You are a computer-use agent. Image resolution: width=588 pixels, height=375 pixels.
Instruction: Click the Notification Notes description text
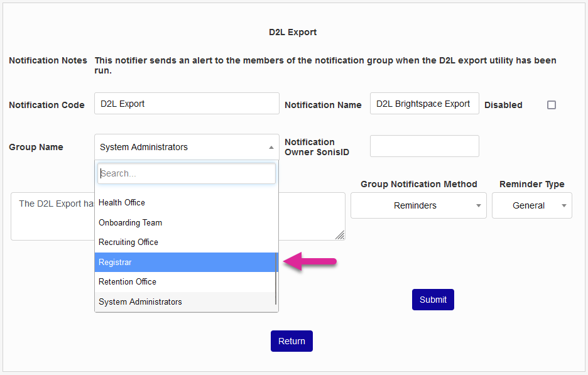(x=325, y=65)
